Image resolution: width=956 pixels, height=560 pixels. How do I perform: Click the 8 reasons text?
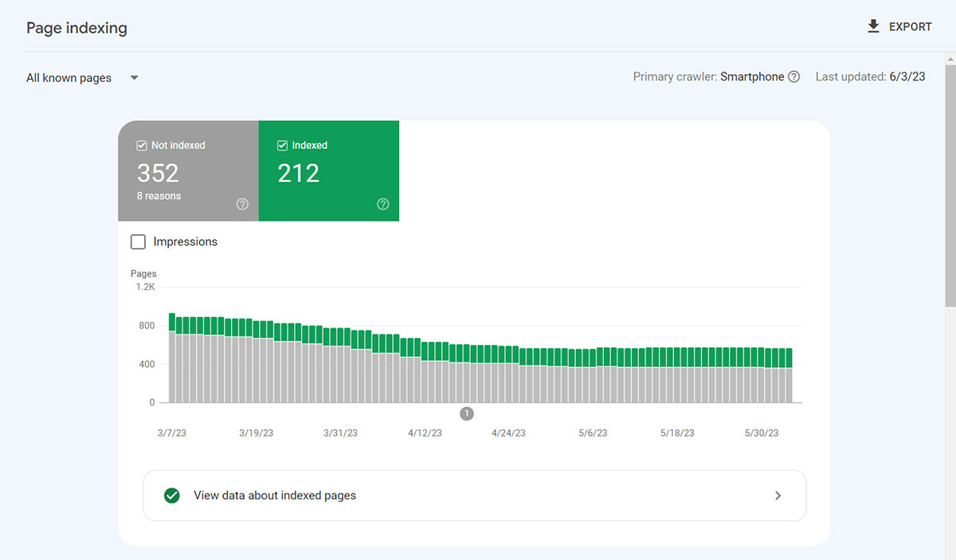[159, 196]
